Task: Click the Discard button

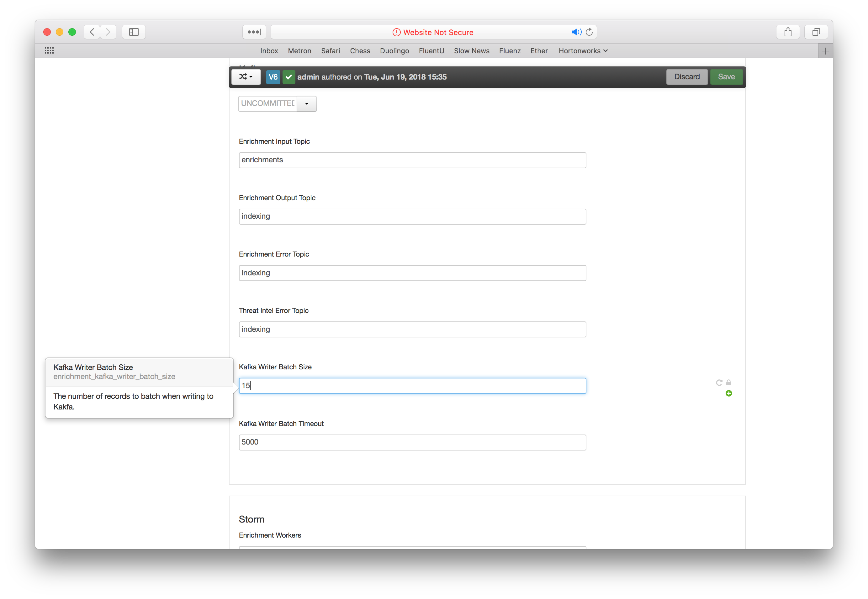Action: tap(686, 77)
